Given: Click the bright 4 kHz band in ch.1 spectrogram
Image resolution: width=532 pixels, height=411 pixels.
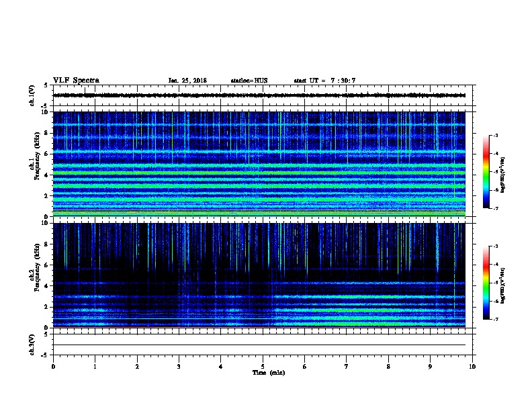Looking at the screenshot, I should pyautogui.click(x=259, y=173).
